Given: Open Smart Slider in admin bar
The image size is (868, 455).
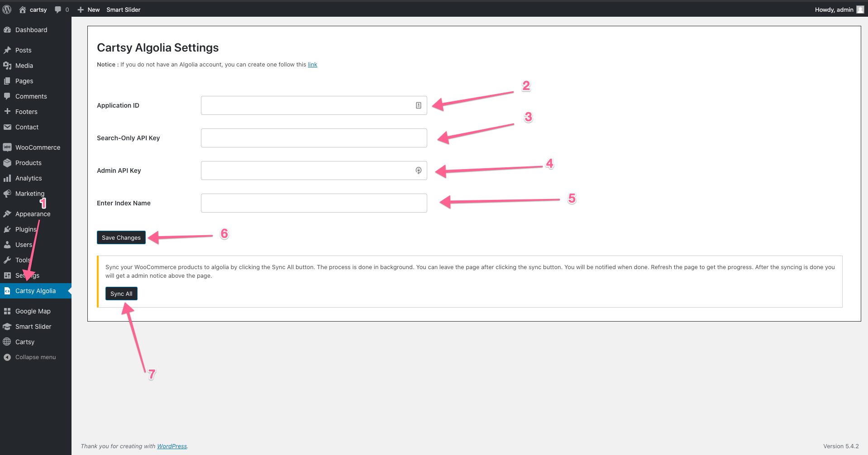Looking at the screenshot, I should click(x=124, y=9).
